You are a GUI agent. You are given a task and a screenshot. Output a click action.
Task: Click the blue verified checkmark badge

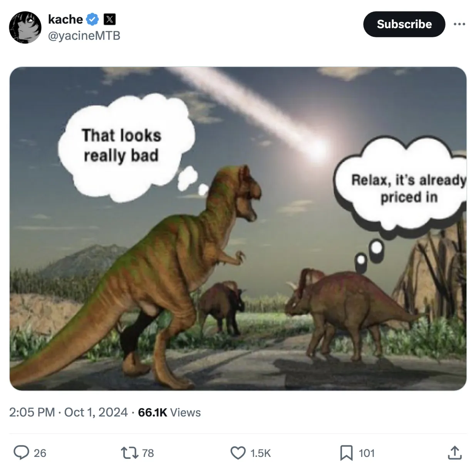click(x=92, y=19)
